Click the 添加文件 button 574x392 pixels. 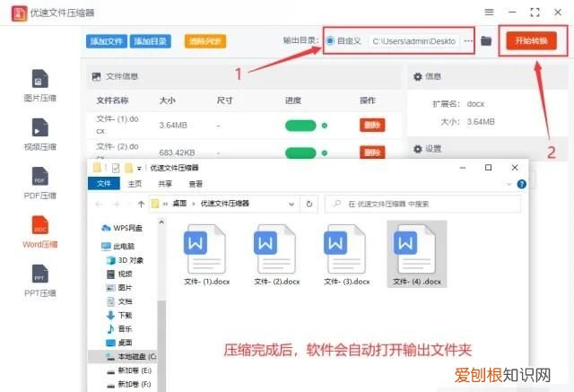[107, 41]
